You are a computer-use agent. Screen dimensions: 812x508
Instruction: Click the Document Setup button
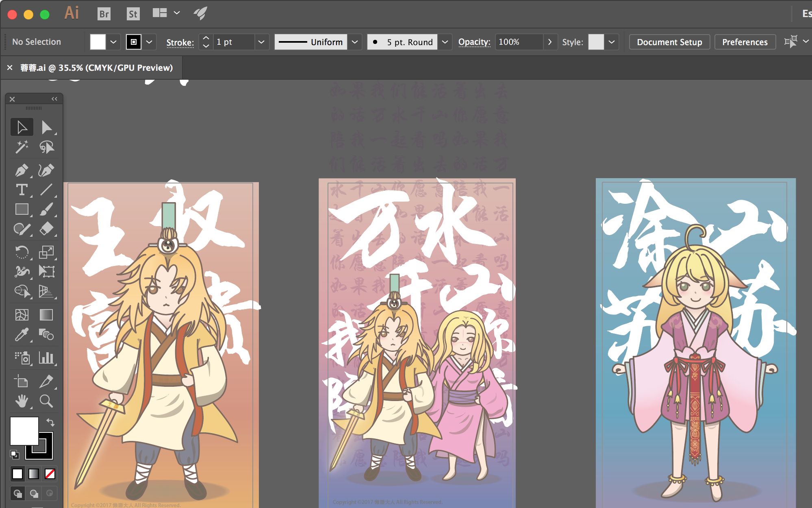pyautogui.click(x=669, y=41)
